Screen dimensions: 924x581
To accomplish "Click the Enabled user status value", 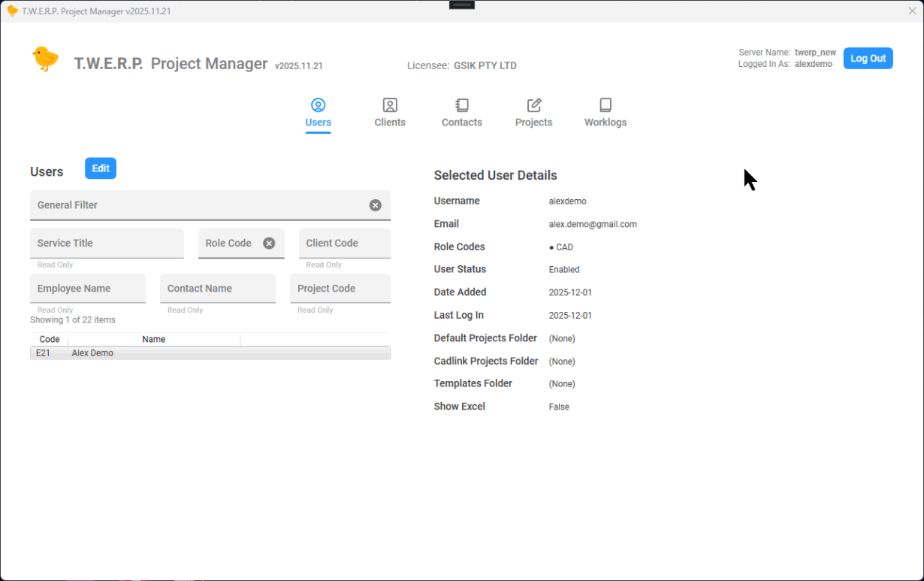I will click(x=564, y=269).
